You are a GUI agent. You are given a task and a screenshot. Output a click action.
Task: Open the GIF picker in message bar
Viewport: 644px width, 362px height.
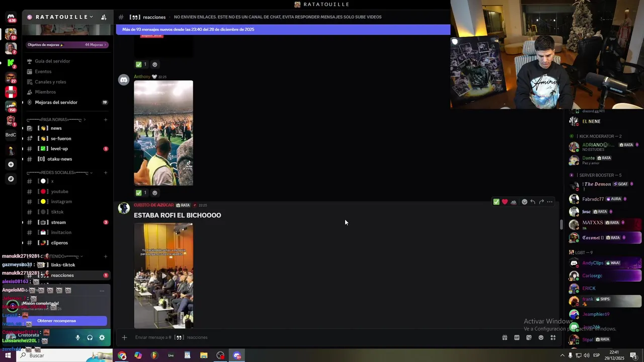[x=517, y=337]
